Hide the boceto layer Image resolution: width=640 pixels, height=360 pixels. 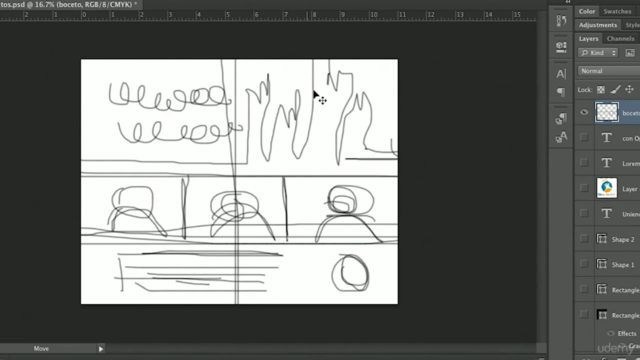tap(584, 112)
